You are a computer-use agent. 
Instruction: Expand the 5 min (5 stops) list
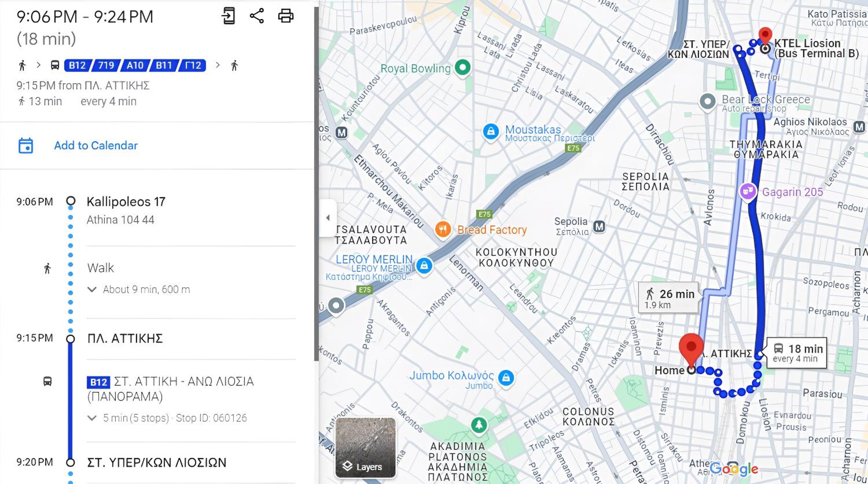click(167, 418)
